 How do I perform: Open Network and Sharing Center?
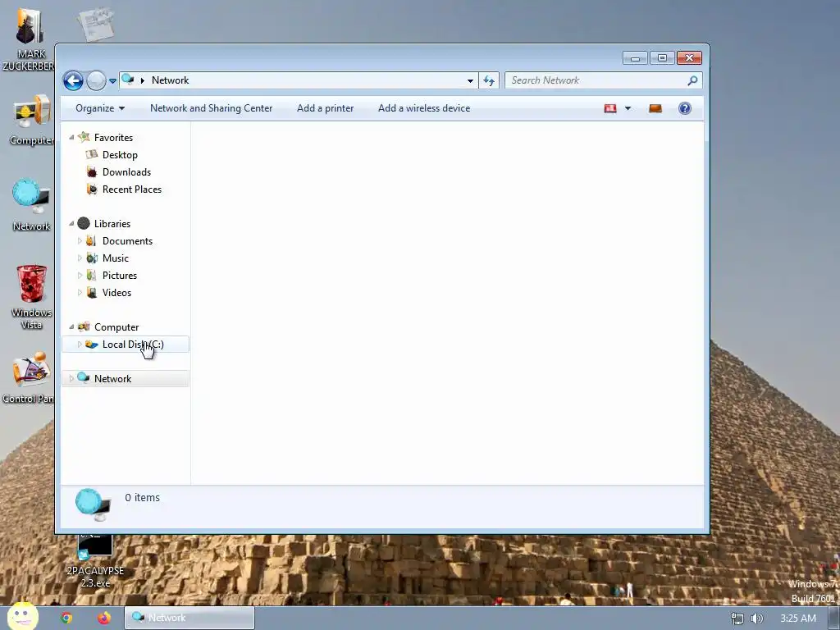tap(211, 108)
